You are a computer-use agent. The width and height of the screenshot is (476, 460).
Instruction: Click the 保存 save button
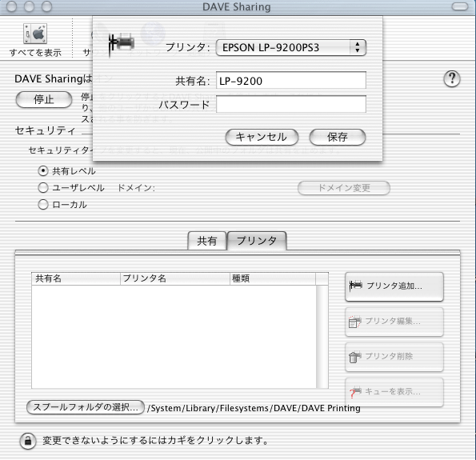click(x=338, y=138)
